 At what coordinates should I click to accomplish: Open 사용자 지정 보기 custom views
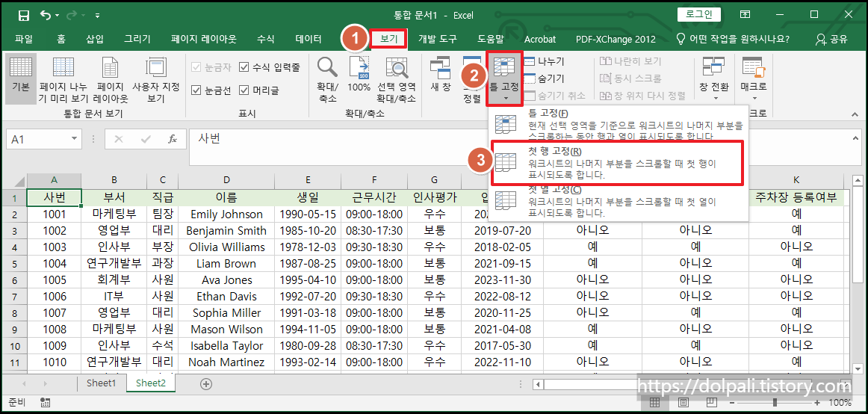tap(155, 78)
